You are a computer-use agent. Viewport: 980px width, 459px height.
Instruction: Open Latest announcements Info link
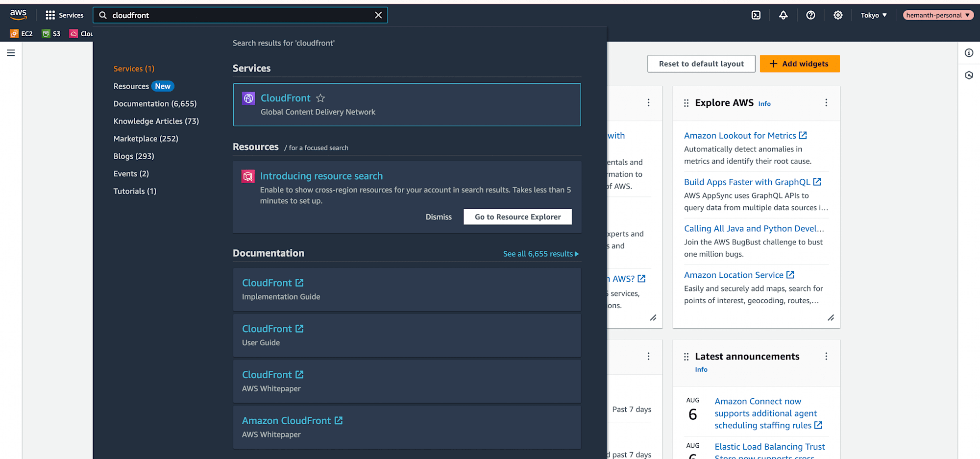(x=701, y=369)
